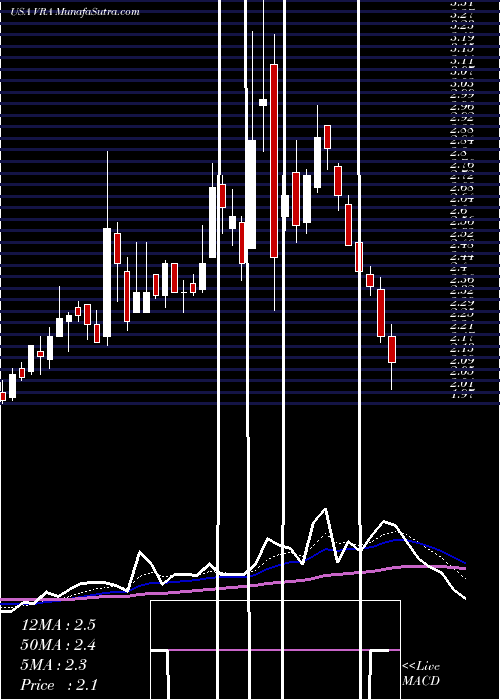500x700 pixels.
Task: Click the 2.29 price axis label
Action: pos(462,303)
